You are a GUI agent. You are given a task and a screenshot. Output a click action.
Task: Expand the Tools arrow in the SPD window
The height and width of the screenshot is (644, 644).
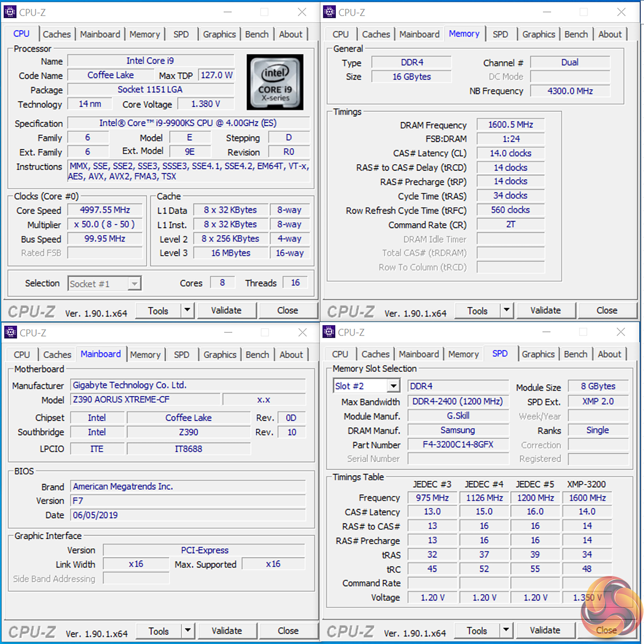point(506,630)
